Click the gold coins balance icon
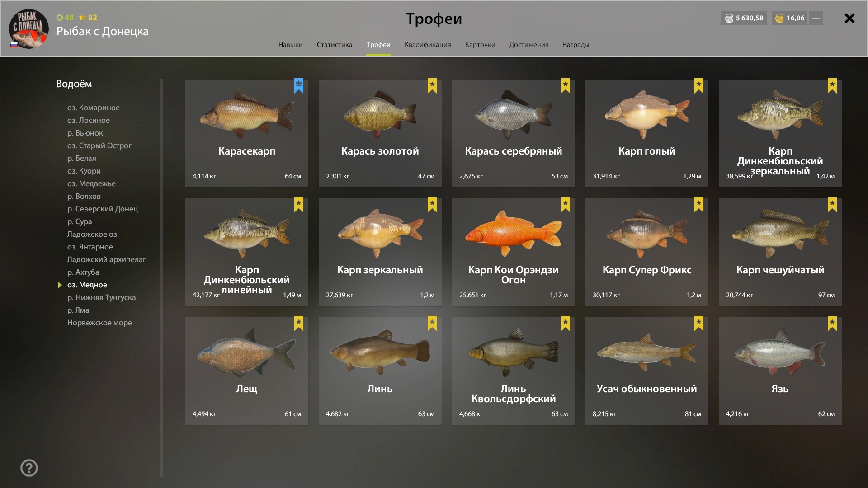 click(x=779, y=18)
